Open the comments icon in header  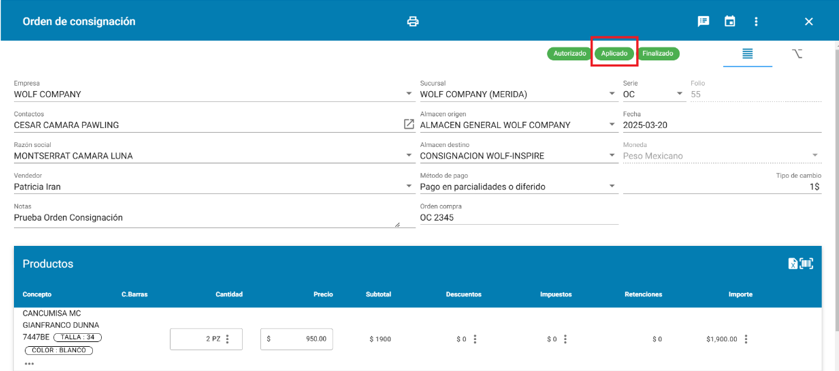click(703, 21)
